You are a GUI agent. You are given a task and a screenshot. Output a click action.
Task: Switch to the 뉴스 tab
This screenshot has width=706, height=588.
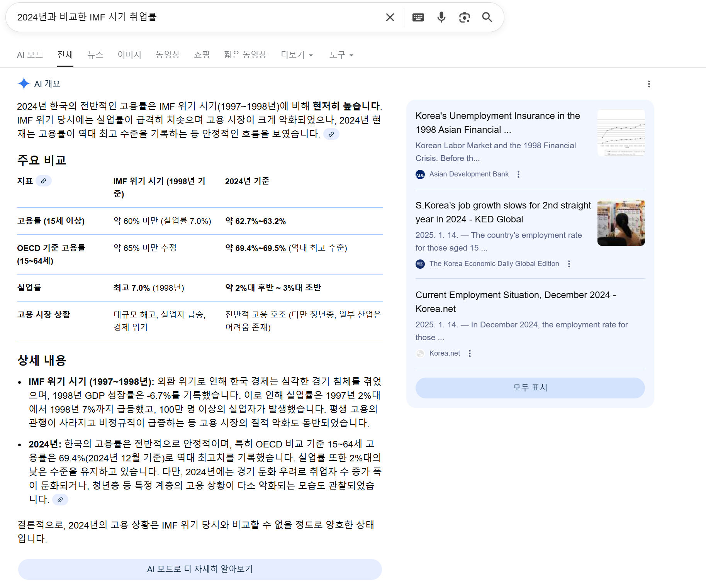pos(95,55)
